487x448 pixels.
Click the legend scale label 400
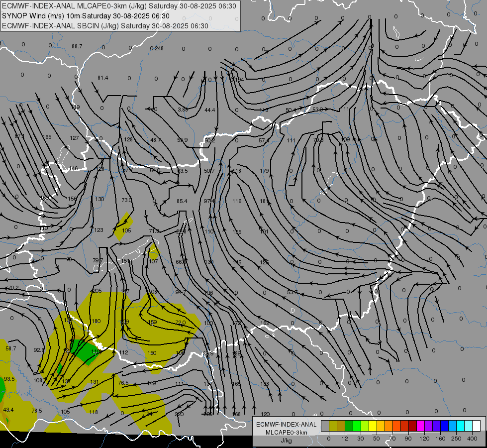pos(472,439)
